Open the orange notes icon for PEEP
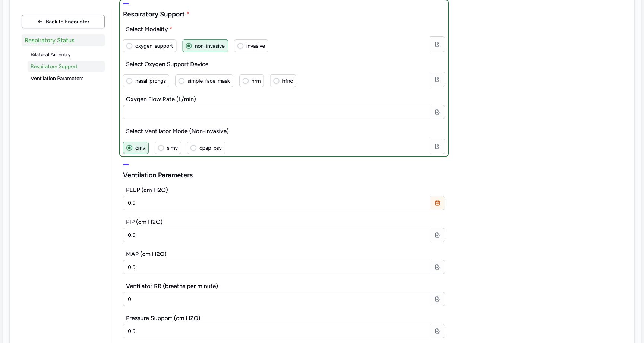The image size is (644, 343). [x=438, y=203]
